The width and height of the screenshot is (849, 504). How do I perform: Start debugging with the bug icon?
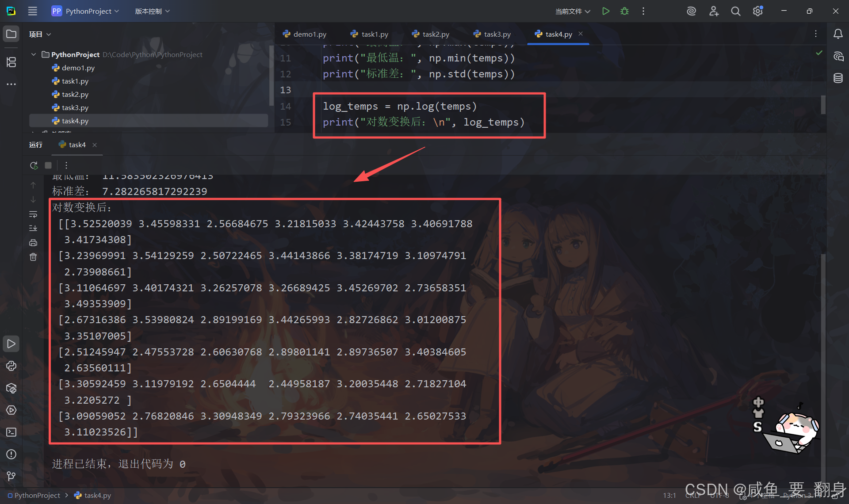624,11
